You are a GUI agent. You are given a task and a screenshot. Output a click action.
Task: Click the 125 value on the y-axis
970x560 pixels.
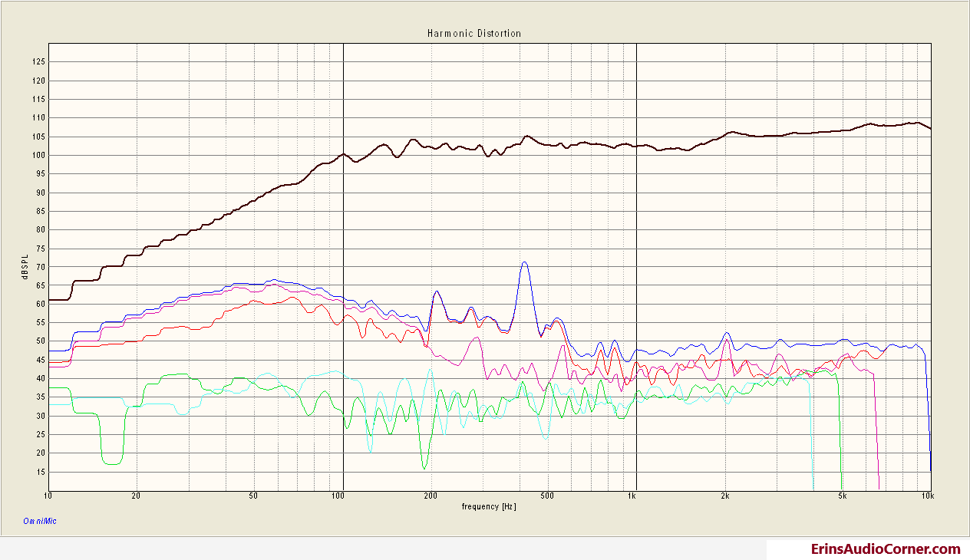(39, 61)
